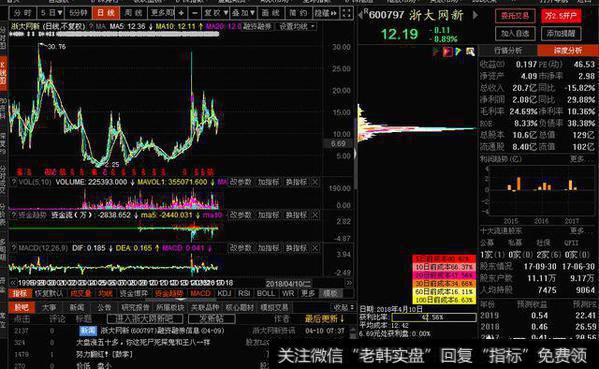Screen dimensions: 599x369
Task: Select the 大事 events tab
Action: [x=49, y=307]
